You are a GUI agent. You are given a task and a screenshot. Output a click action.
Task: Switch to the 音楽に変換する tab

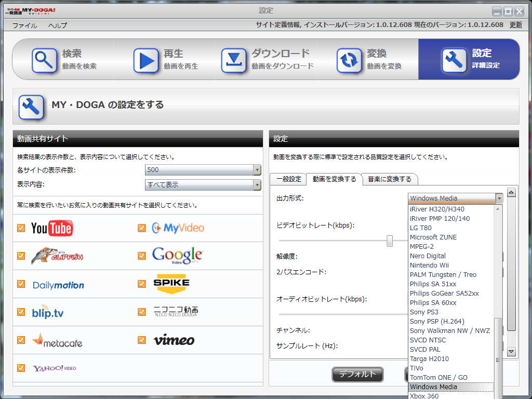point(390,179)
